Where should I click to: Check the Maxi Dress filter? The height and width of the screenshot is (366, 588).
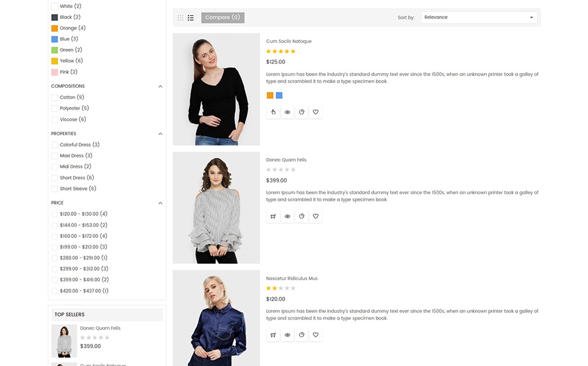point(54,156)
